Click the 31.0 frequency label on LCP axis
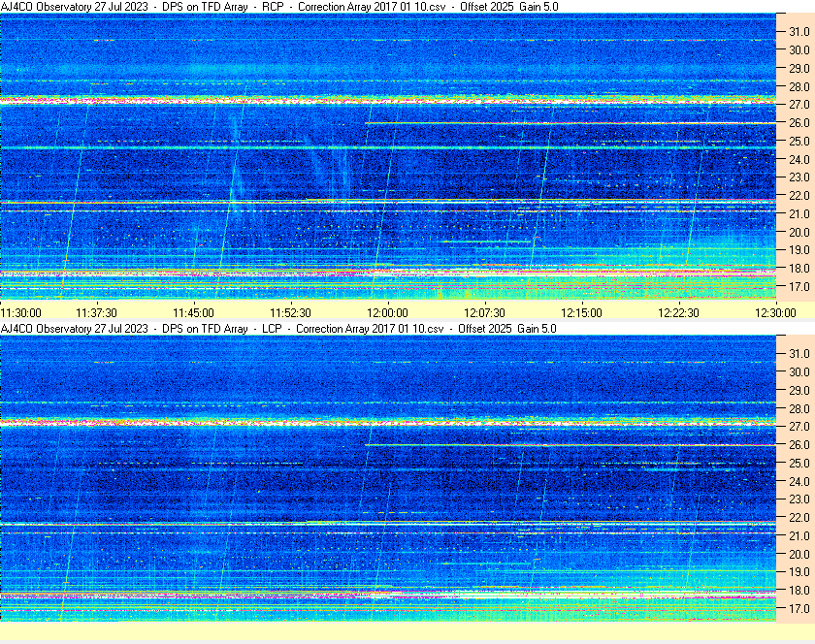 coord(799,353)
